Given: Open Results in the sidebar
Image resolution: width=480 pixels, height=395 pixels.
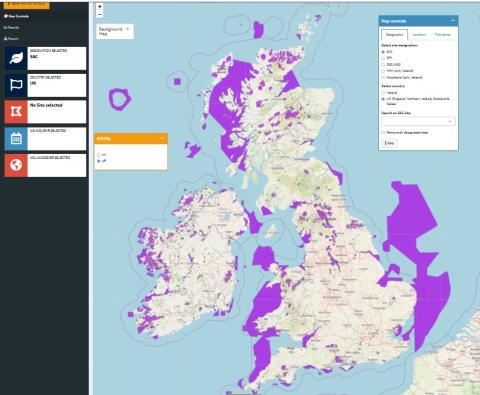Looking at the screenshot, I should pos(11,27).
